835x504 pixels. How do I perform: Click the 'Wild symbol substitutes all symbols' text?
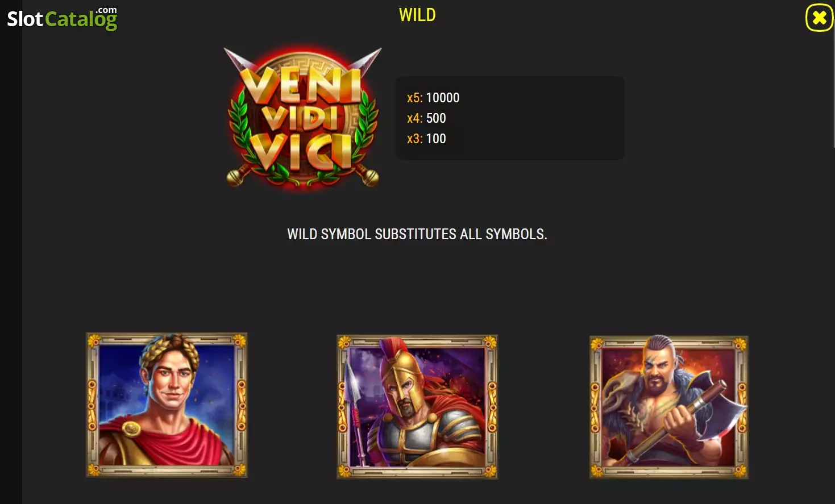tap(417, 234)
